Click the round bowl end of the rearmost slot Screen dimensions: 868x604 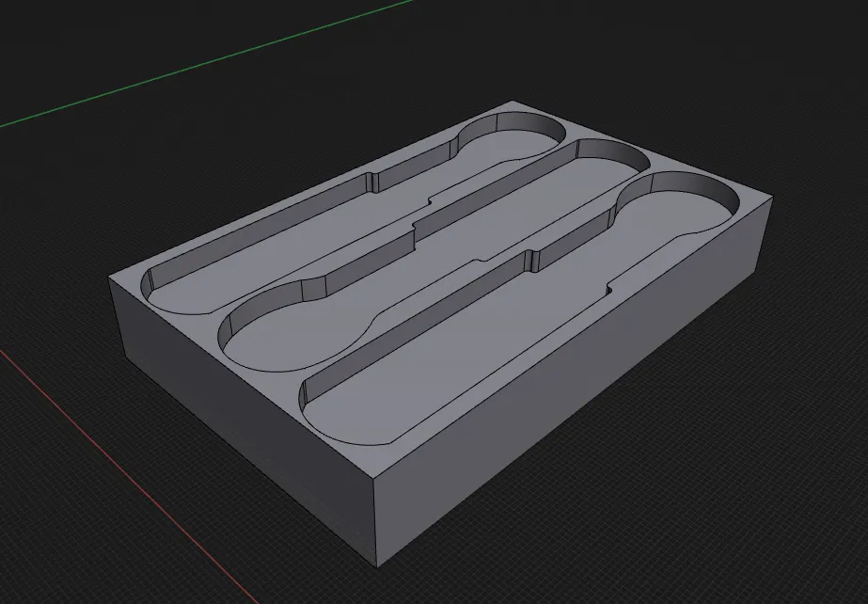coord(513,143)
